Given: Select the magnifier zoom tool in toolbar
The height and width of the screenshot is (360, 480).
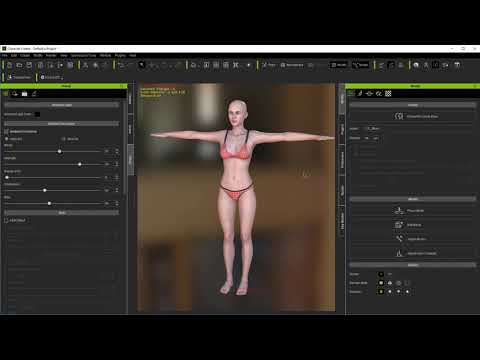Looking at the screenshot, I should coord(142,65).
